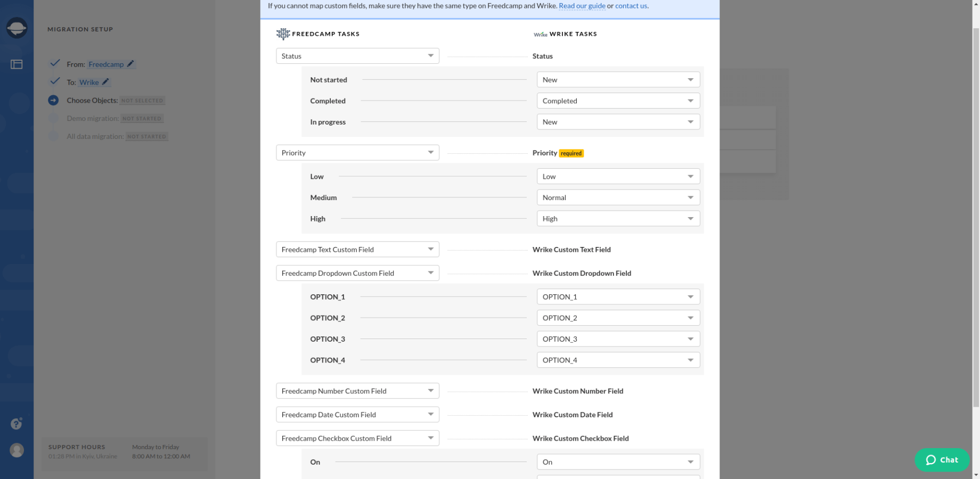Open the migrations list icon in sidebar
This screenshot has width=980, height=479.
tap(17, 64)
